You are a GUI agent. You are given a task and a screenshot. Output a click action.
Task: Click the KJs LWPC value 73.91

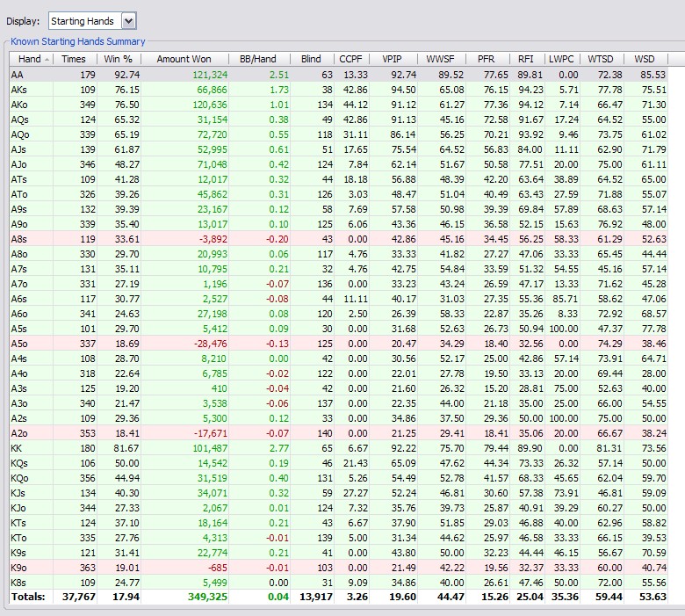(x=566, y=493)
